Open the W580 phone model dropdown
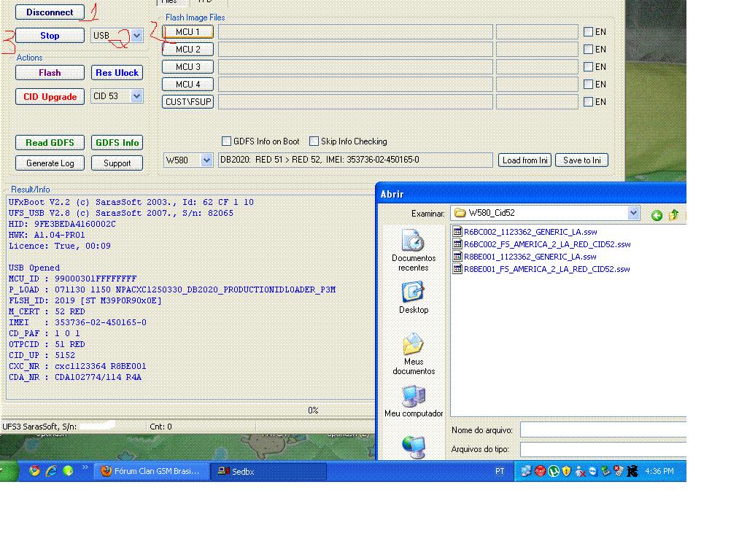 206,160
